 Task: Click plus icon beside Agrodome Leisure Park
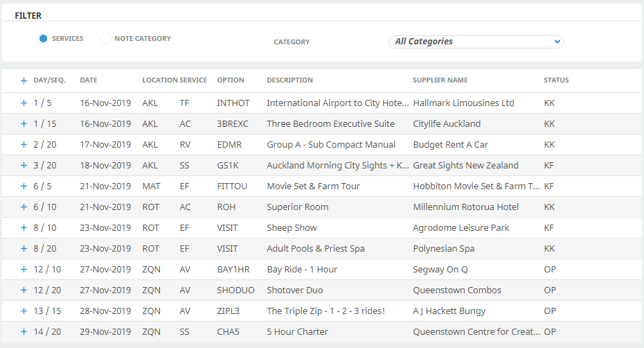[24, 228]
